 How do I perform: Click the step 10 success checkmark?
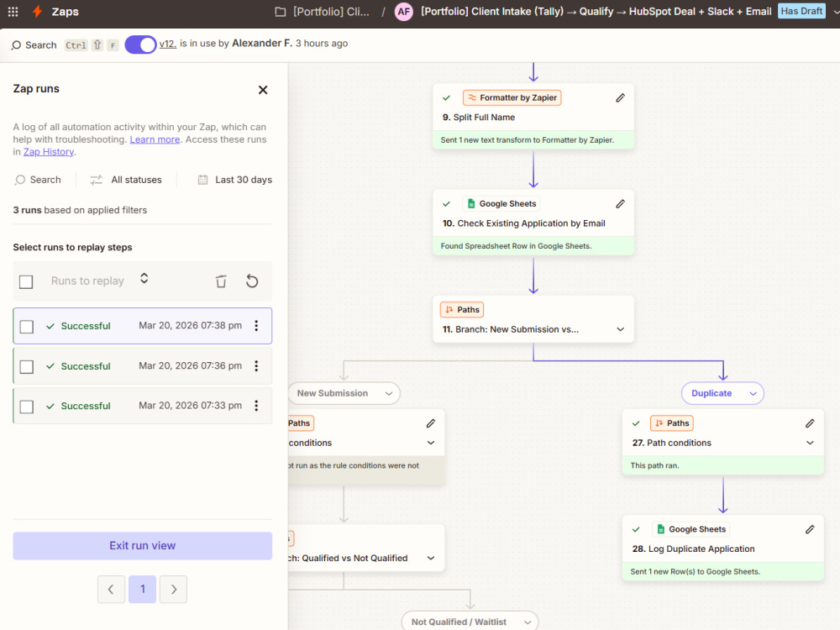click(446, 203)
